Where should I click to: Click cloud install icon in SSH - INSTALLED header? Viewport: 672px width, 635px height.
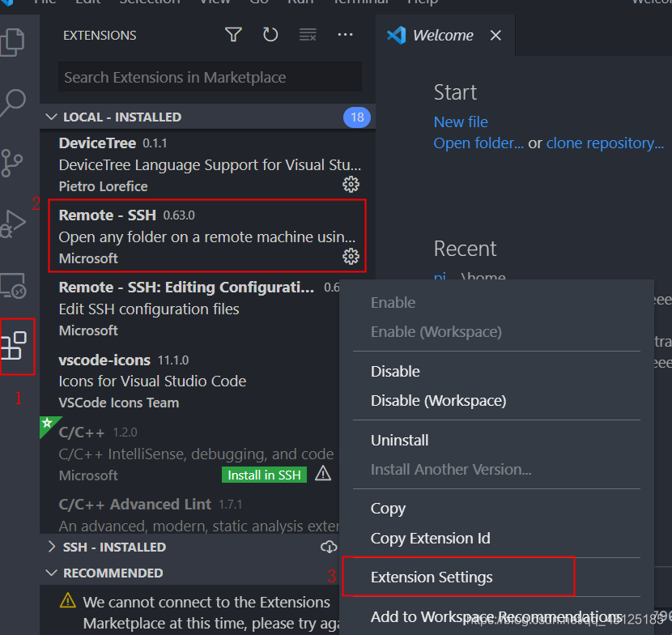[329, 547]
